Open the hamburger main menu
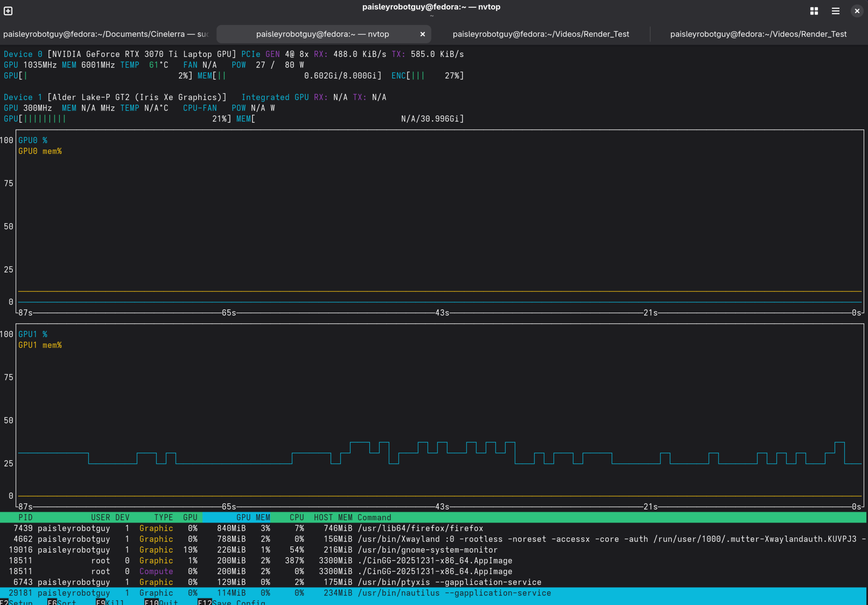This screenshot has width=868, height=605. click(835, 11)
